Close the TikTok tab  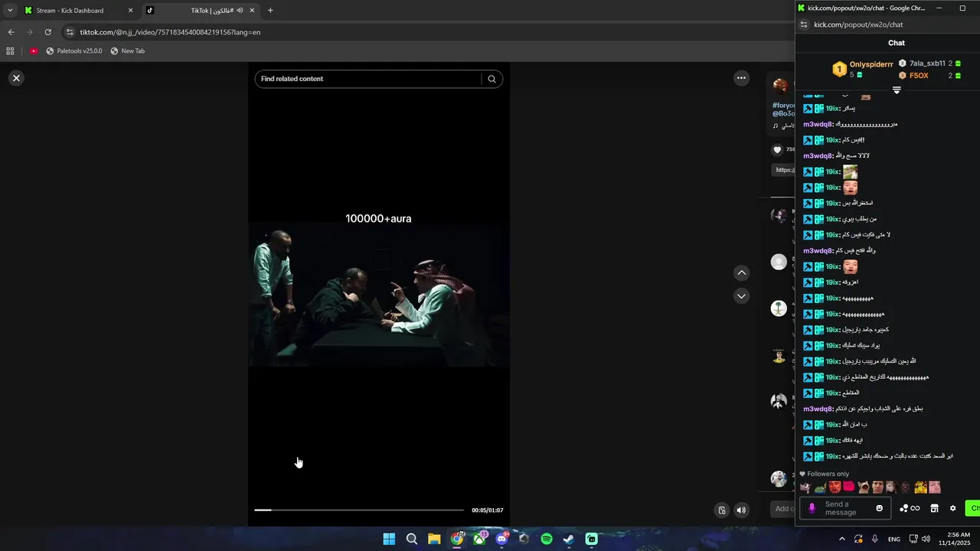[x=252, y=11]
